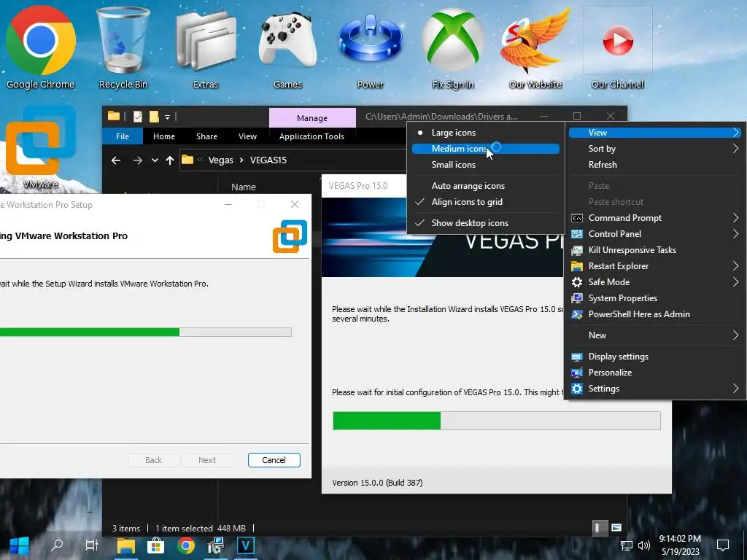Open the Home ribbon tab

(x=164, y=136)
